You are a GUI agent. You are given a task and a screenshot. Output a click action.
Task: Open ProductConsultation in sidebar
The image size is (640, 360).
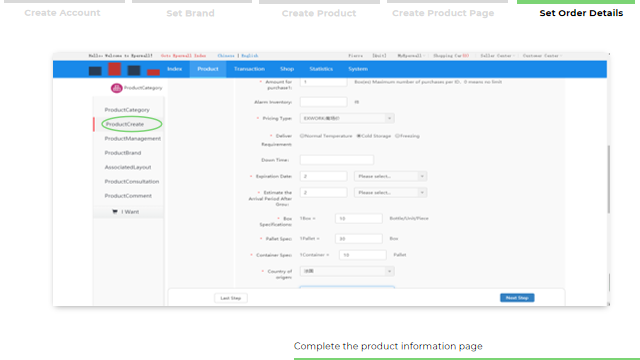(x=132, y=181)
